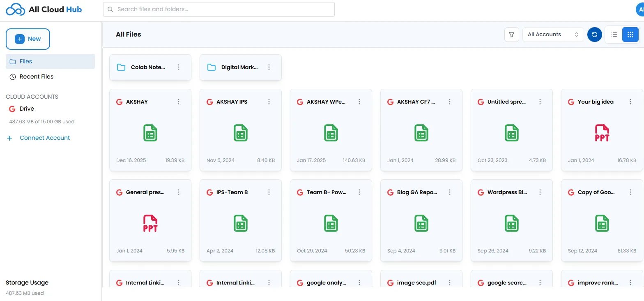
Task: Click the search files and folders field
Action: click(218, 9)
